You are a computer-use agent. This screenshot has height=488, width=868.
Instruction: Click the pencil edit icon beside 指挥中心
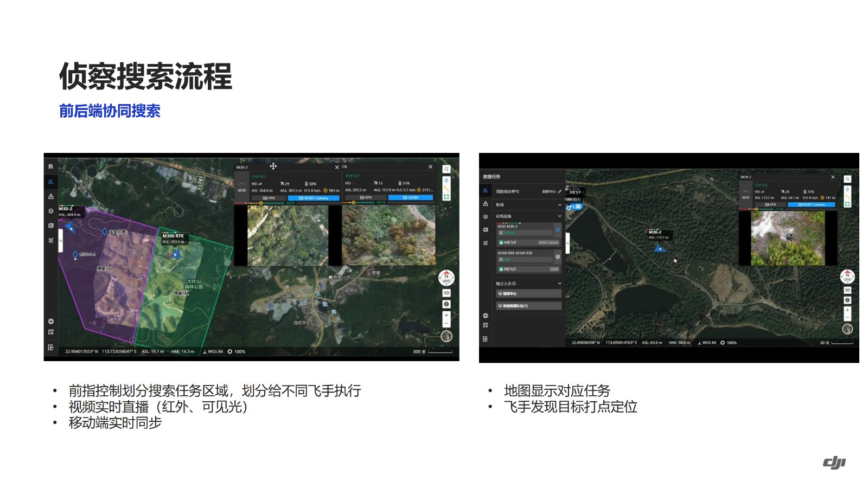pyautogui.click(x=560, y=191)
